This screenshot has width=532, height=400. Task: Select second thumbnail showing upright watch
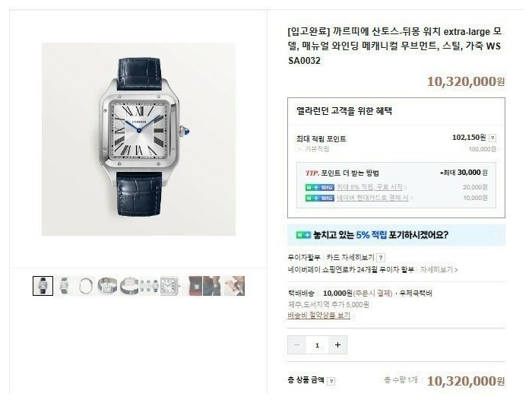pos(64,286)
